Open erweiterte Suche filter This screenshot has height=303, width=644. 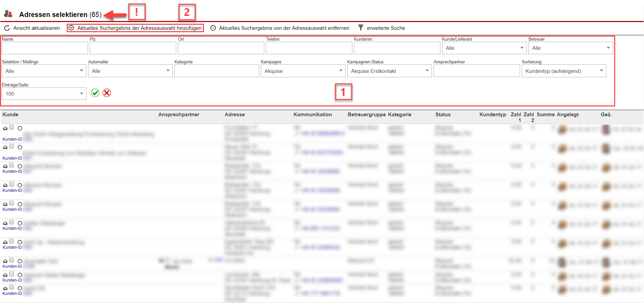pos(382,28)
